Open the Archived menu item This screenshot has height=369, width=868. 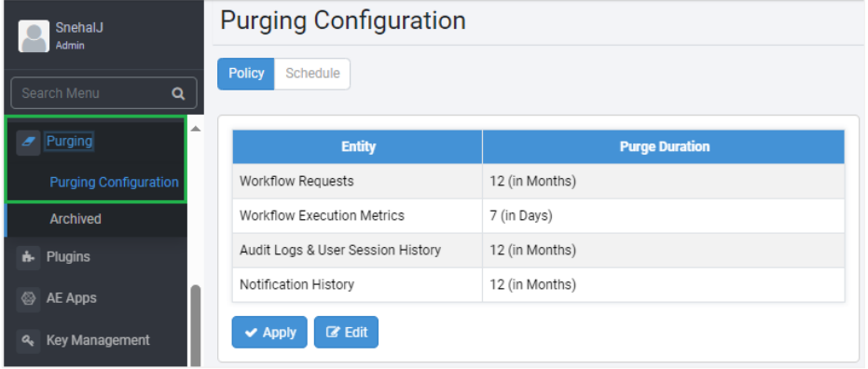click(76, 219)
